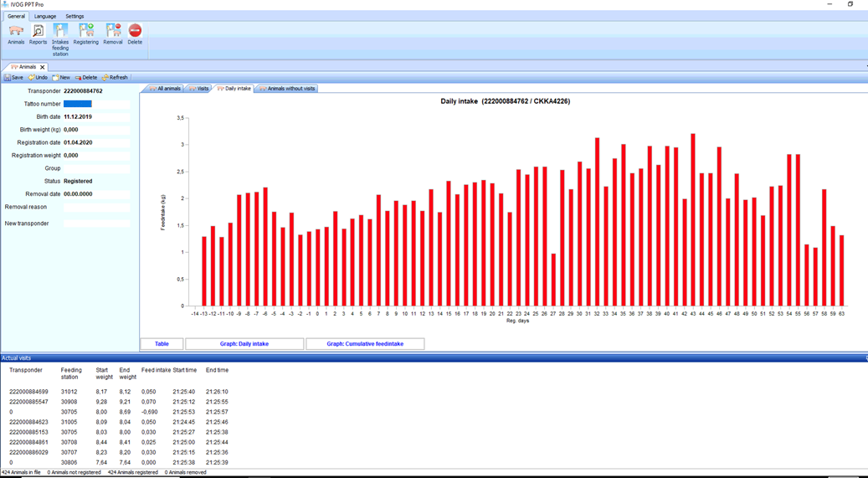Click feeding station cell 30908
Screen dimensions: 868x478
69,402
